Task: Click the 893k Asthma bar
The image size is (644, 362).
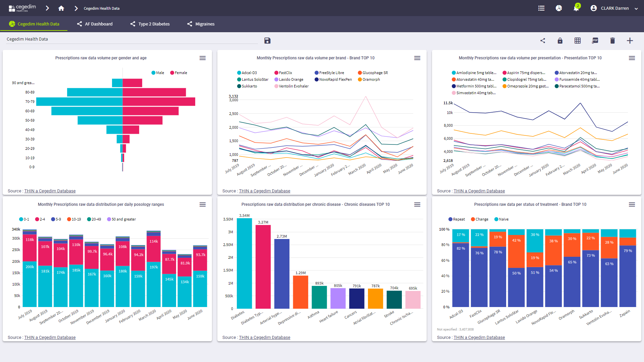Action: 319,297
